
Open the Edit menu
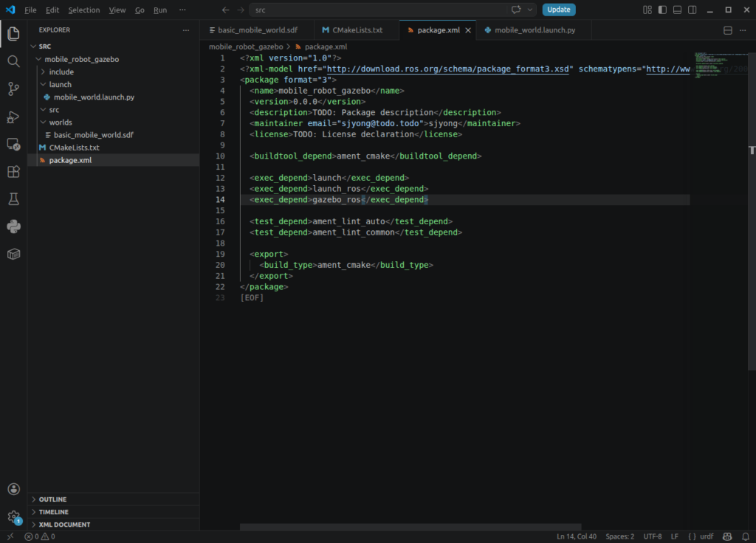pos(52,10)
